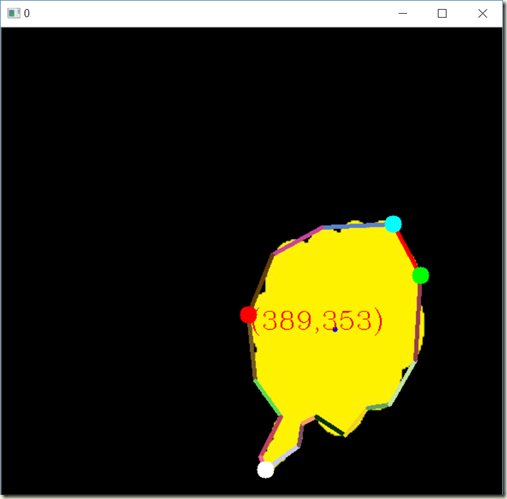Click the window icon in title bar

(x=14, y=13)
